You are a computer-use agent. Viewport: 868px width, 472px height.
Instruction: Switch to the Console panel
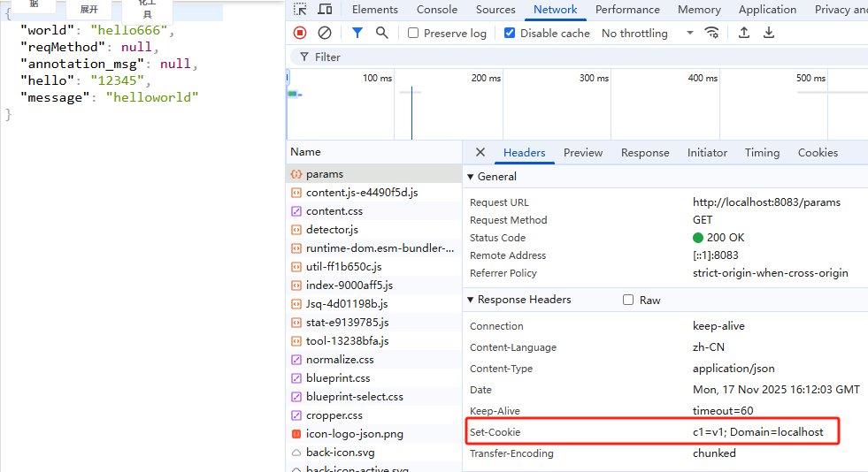click(x=437, y=10)
